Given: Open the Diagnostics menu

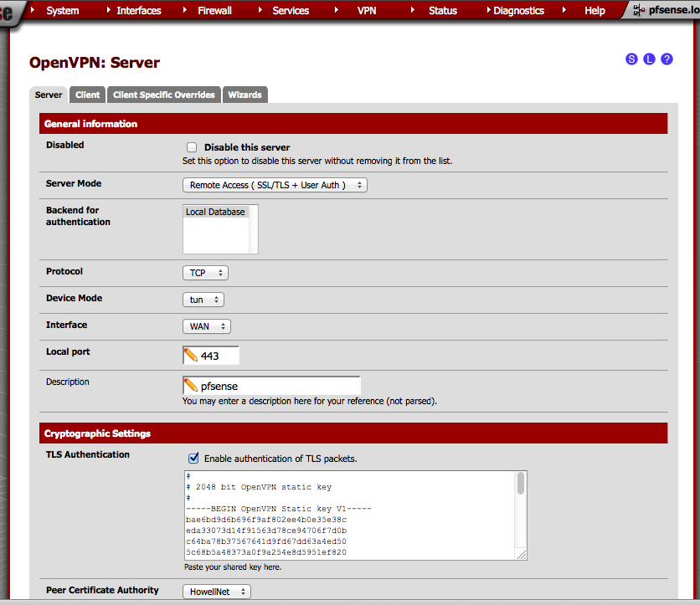Looking at the screenshot, I should (x=519, y=10).
